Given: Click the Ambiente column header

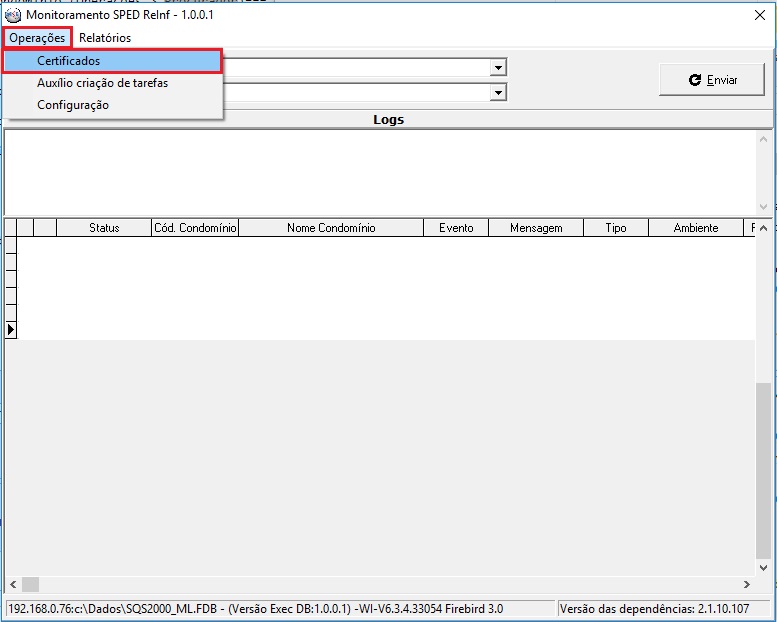Looking at the screenshot, I should [x=696, y=228].
